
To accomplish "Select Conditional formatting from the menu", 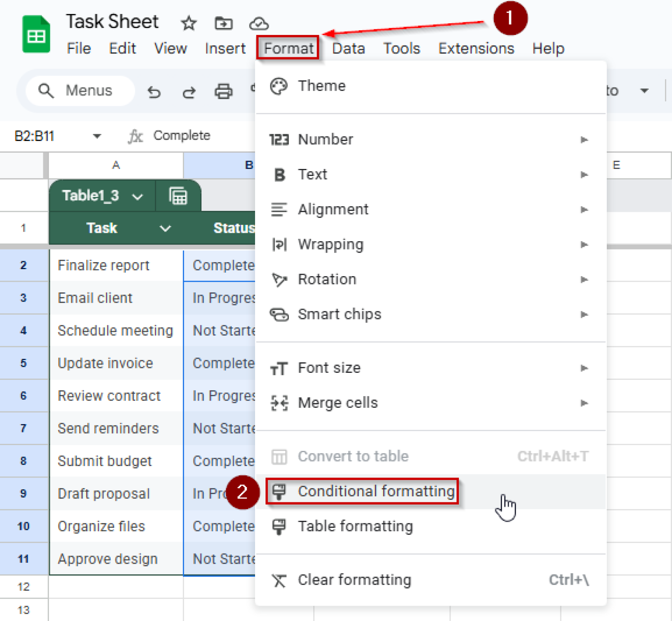I will [375, 491].
